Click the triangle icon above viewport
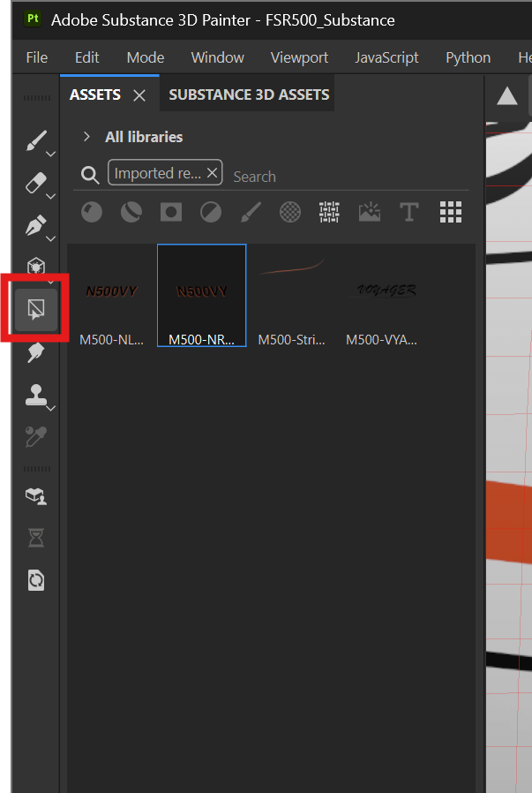 click(507, 95)
